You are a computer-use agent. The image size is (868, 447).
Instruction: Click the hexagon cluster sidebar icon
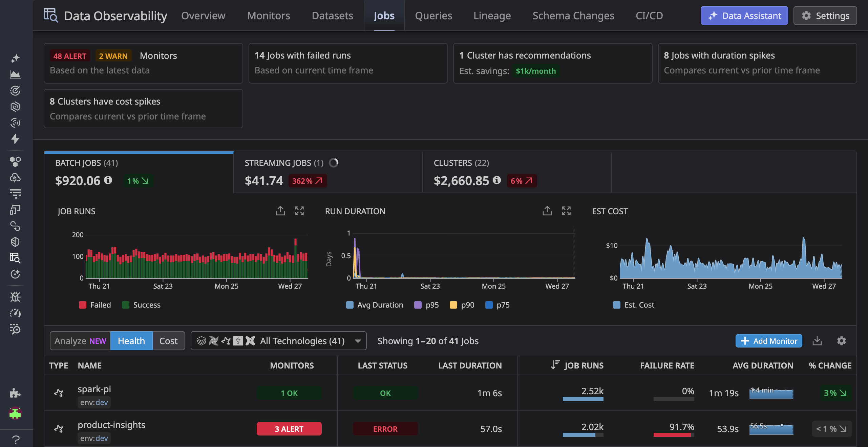[15, 162]
